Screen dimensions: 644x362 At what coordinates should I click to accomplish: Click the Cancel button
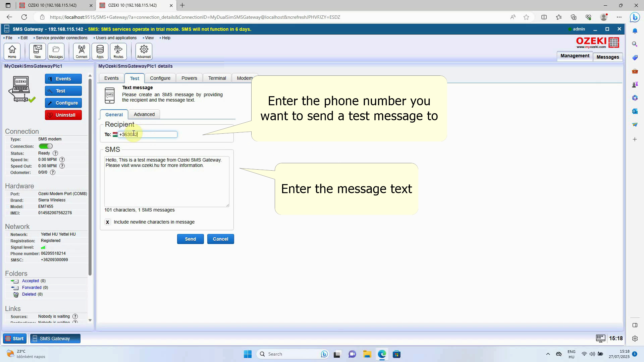tap(220, 239)
